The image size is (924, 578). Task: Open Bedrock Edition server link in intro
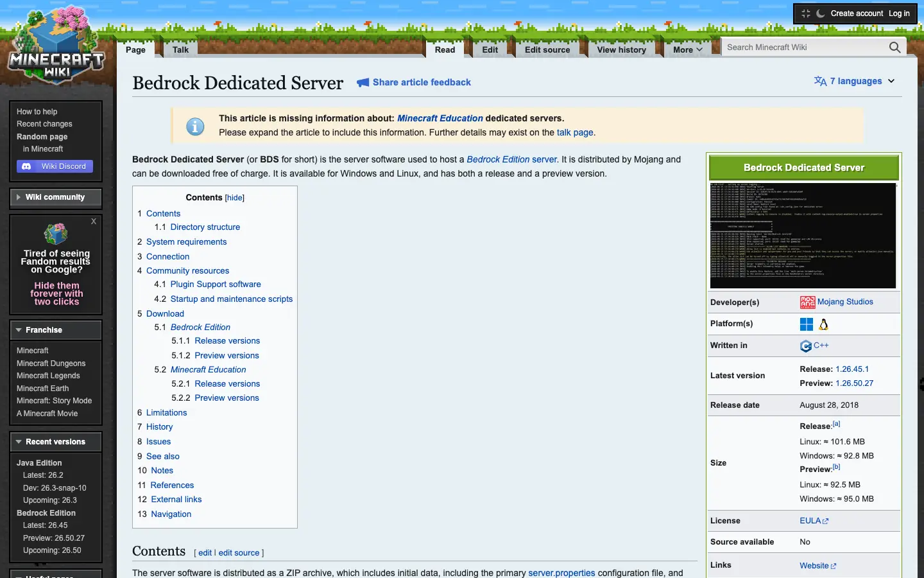coord(512,159)
